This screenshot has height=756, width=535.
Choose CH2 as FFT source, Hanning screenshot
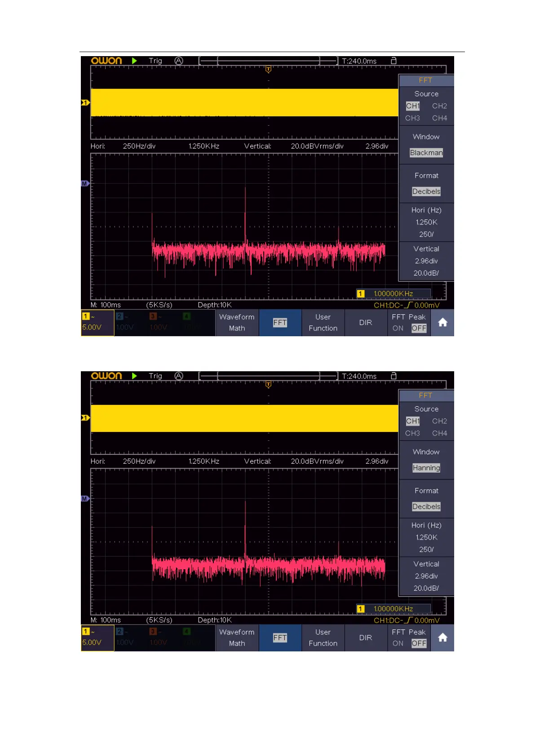[439, 421]
